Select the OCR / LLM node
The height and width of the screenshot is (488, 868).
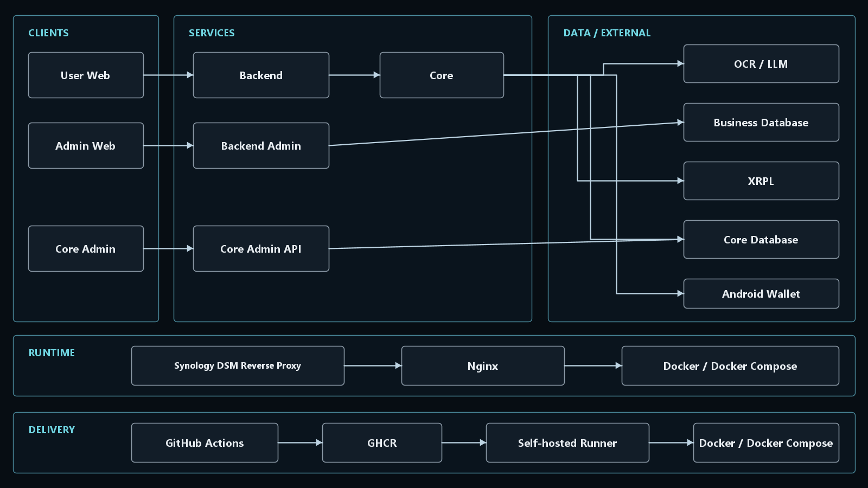(x=761, y=64)
